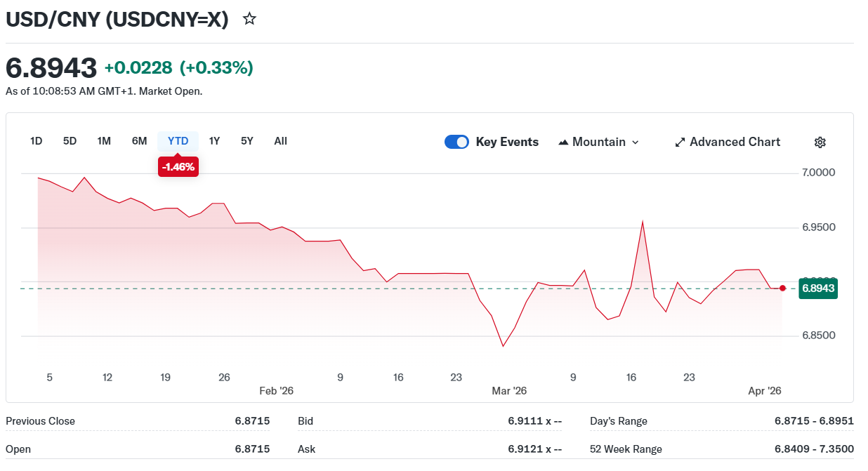The width and height of the screenshot is (868, 471).
Task: Toggle the Key Events switch off
Action: [456, 142]
